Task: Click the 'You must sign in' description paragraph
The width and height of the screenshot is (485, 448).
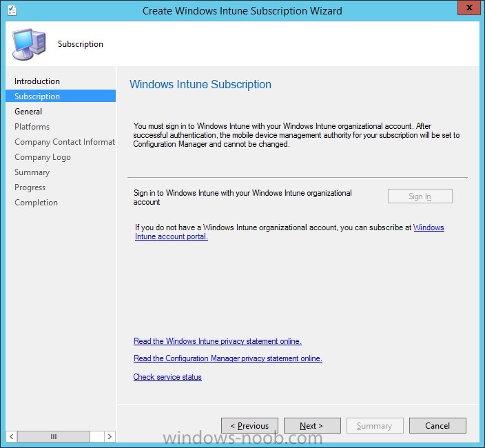Action: [x=296, y=135]
